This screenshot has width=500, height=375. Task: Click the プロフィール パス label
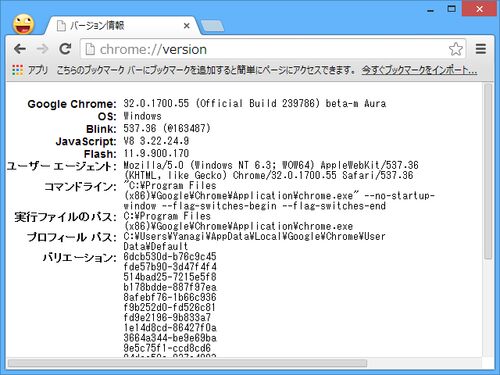point(71,237)
